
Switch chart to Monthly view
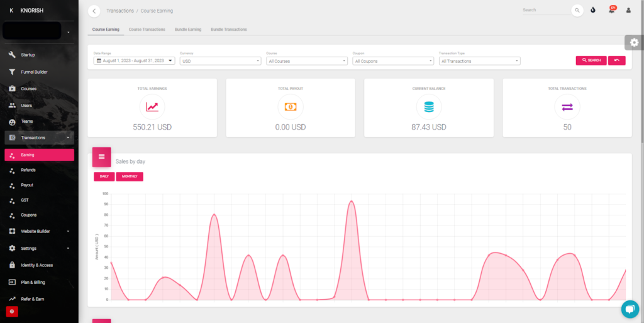point(130,176)
